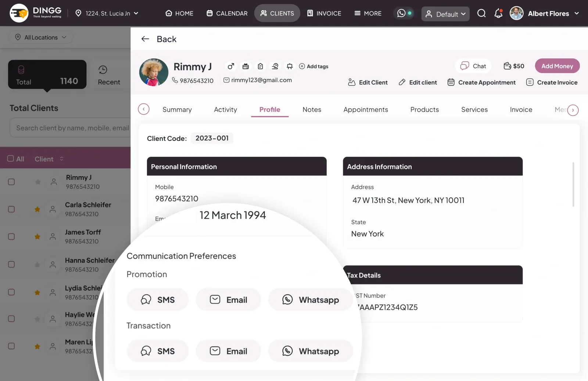This screenshot has height=381, width=588.
Task: Click the WhatsApp status icon in top bar
Action: click(401, 13)
